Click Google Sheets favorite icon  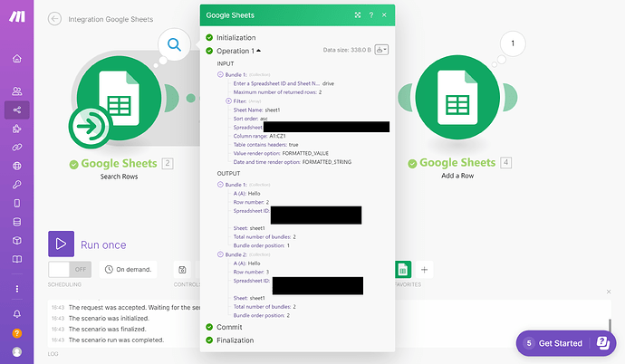click(402, 270)
